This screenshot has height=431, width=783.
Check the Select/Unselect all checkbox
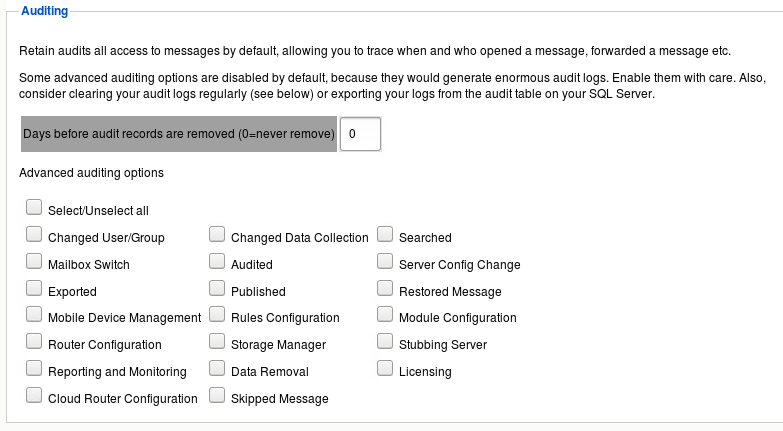34,208
